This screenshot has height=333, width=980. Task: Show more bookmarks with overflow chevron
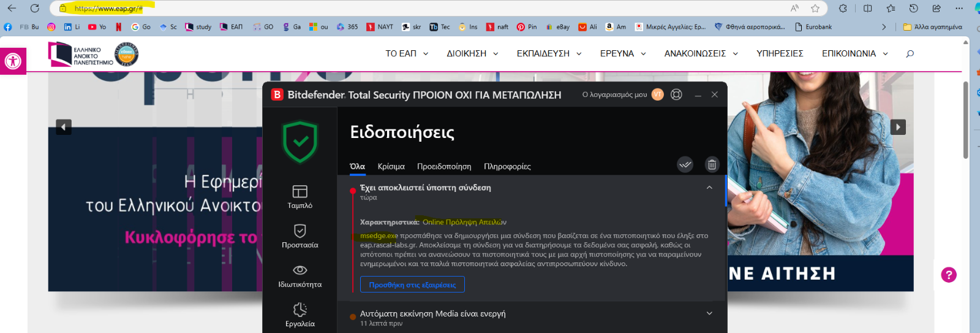(x=884, y=27)
